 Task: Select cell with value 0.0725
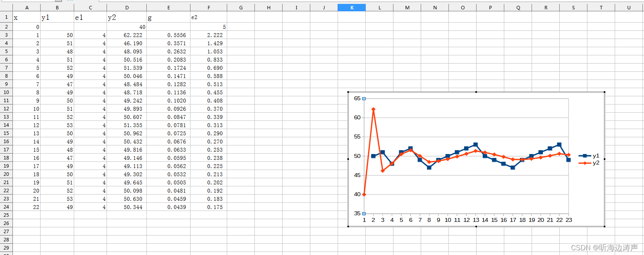coord(169,133)
